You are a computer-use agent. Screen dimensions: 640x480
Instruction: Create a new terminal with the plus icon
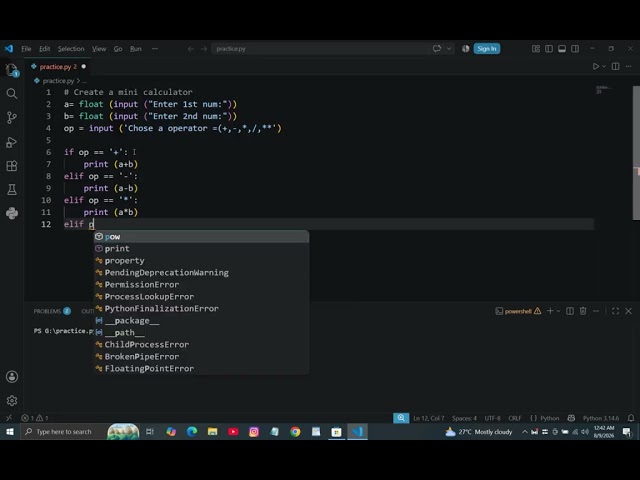point(550,311)
